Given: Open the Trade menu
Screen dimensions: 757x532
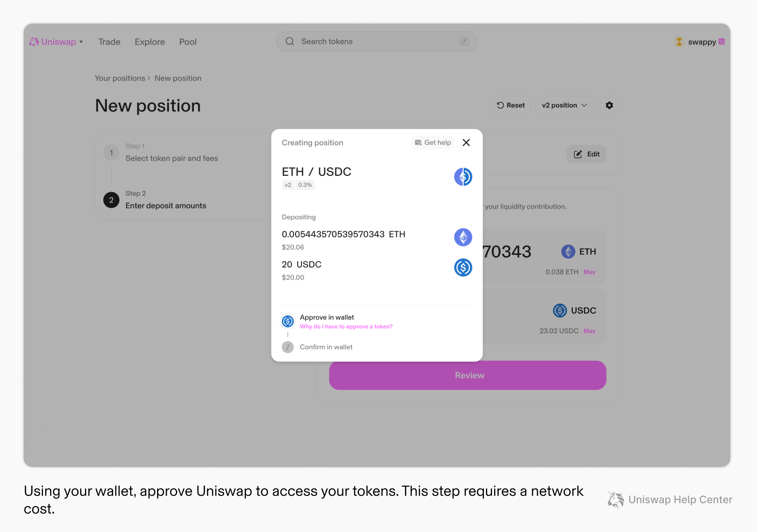Looking at the screenshot, I should [x=109, y=42].
